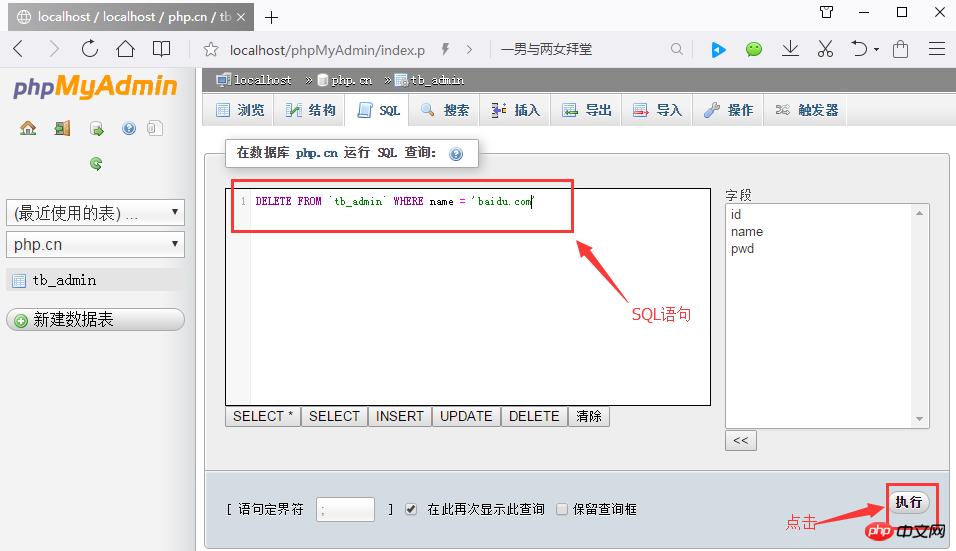Open tb_admin table in sidebar
The width and height of the screenshot is (956, 551).
(x=64, y=280)
